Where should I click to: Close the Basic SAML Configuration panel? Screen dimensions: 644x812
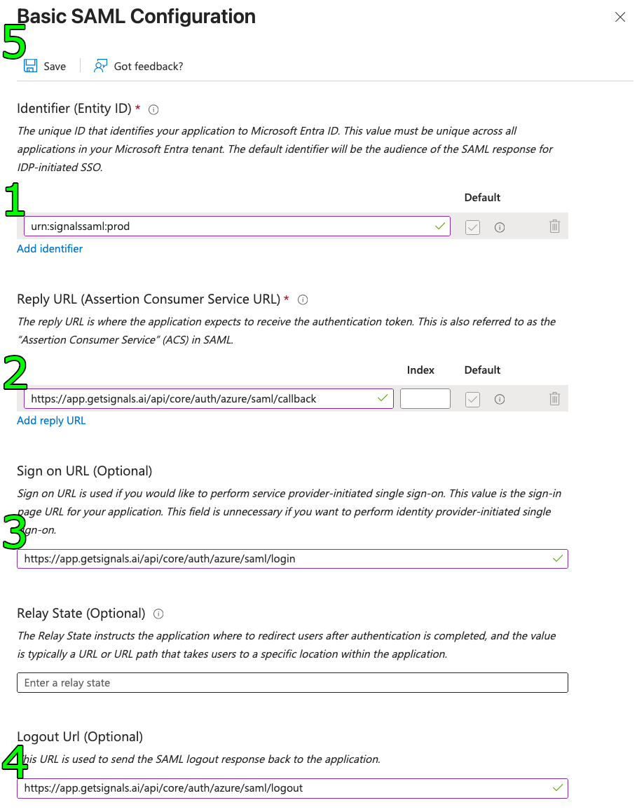pyautogui.click(x=620, y=17)
